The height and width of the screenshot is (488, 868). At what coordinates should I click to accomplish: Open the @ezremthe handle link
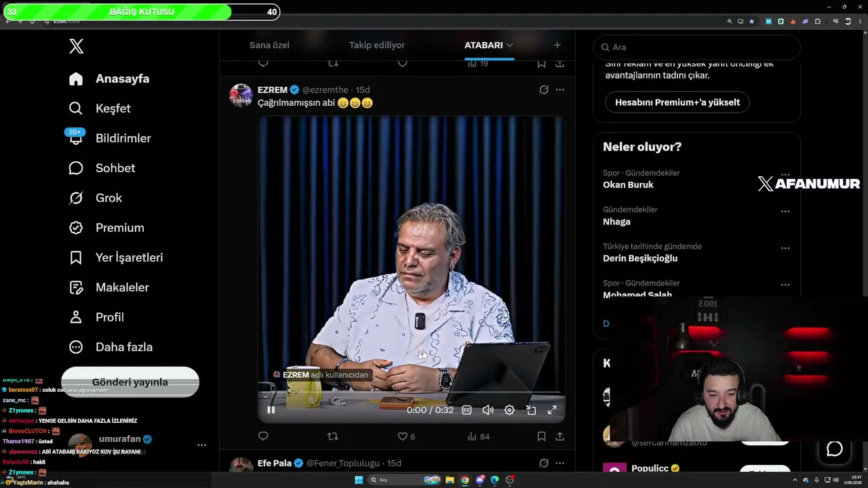click(325, 89)
